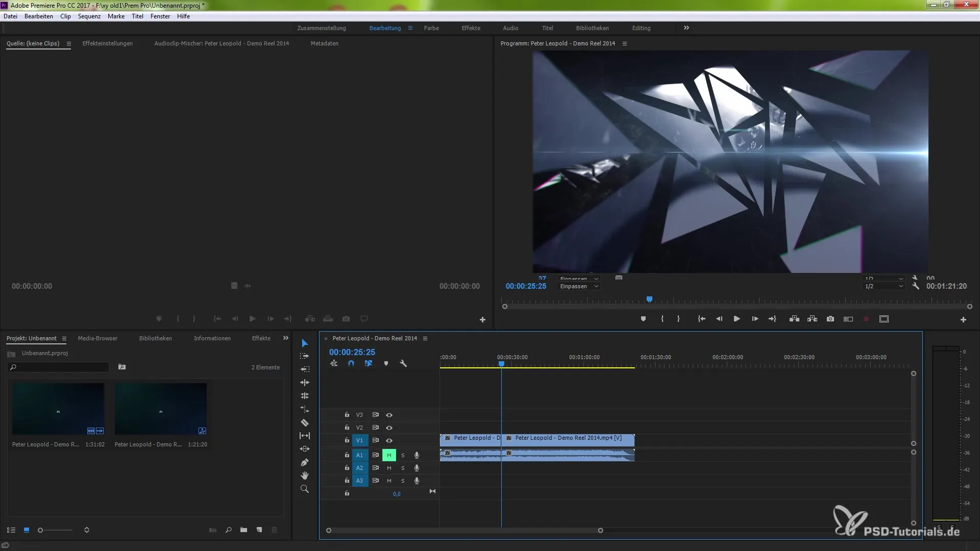Image resolution: width=980 pixels, height=551 pixels.
Task: Mark Out point in program monitor
Action: coord(678,319)
